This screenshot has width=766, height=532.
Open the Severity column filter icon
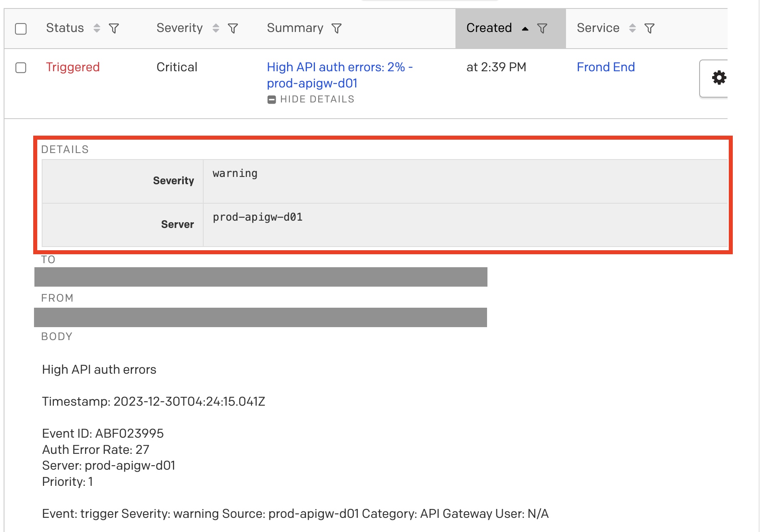[232, 28]
